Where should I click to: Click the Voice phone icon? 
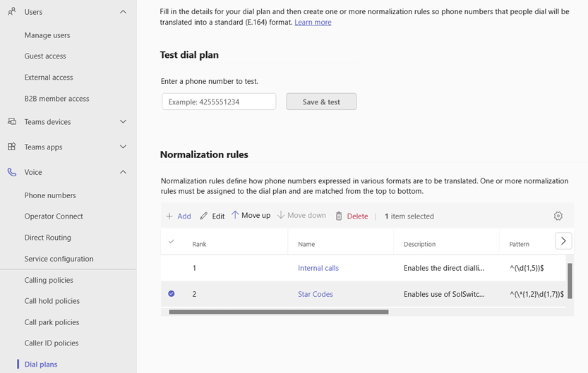12,172
